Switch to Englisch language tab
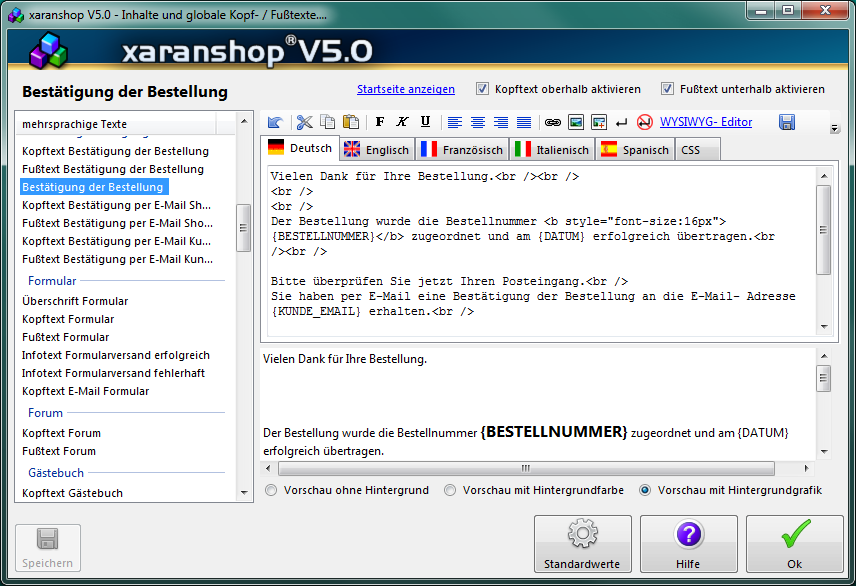Screen dimensions: 856x586 [377, 150]
